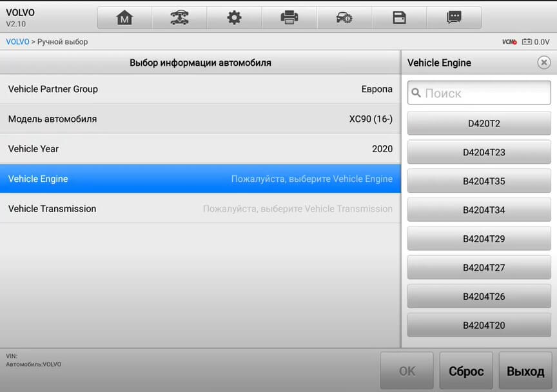Open the Vehicle Year row
The width and height of the screenshot is (557, 392).
tap(200, 149)
